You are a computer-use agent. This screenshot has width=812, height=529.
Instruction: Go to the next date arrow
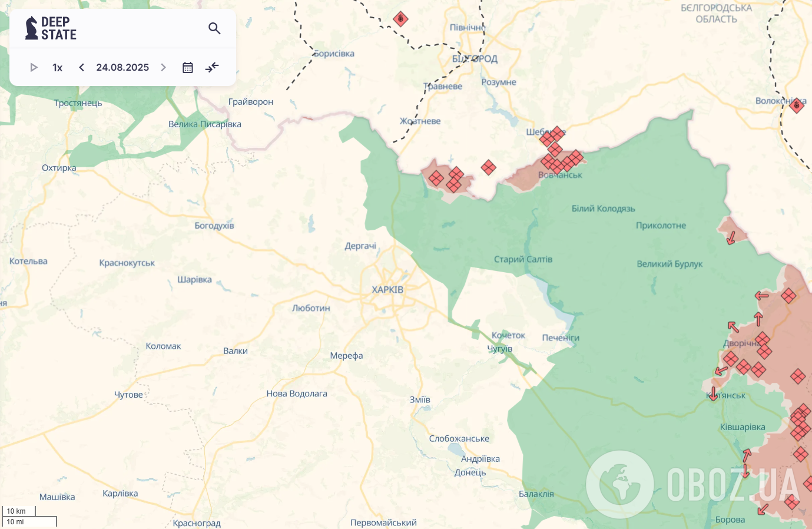click(x=163, y=68)
